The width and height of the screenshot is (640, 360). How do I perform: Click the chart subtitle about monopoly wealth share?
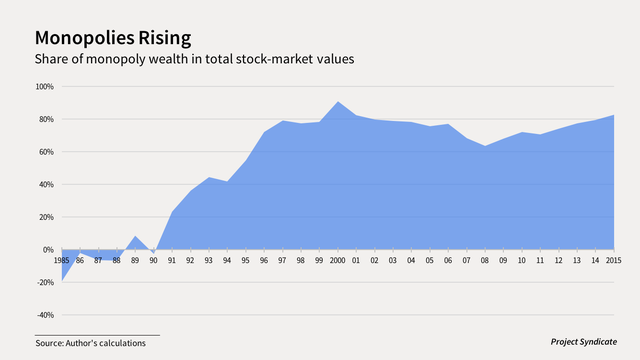pos(194,59)
